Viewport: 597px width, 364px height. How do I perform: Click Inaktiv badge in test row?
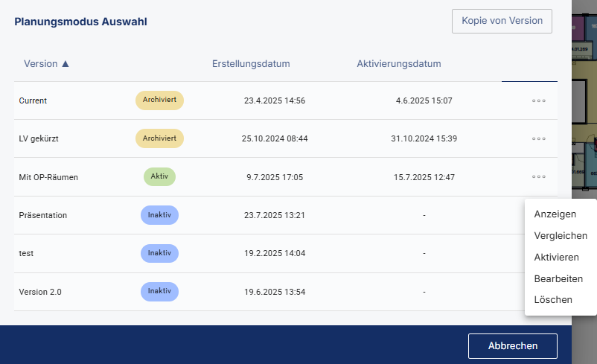point(159,253)
